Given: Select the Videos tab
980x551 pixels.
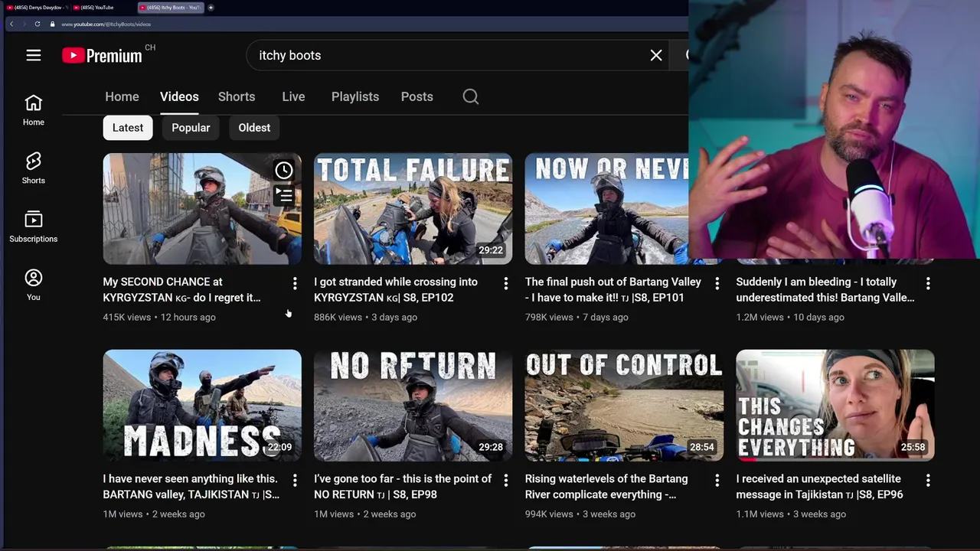Looking at the screenshot, I should click(x=179, y=96).
